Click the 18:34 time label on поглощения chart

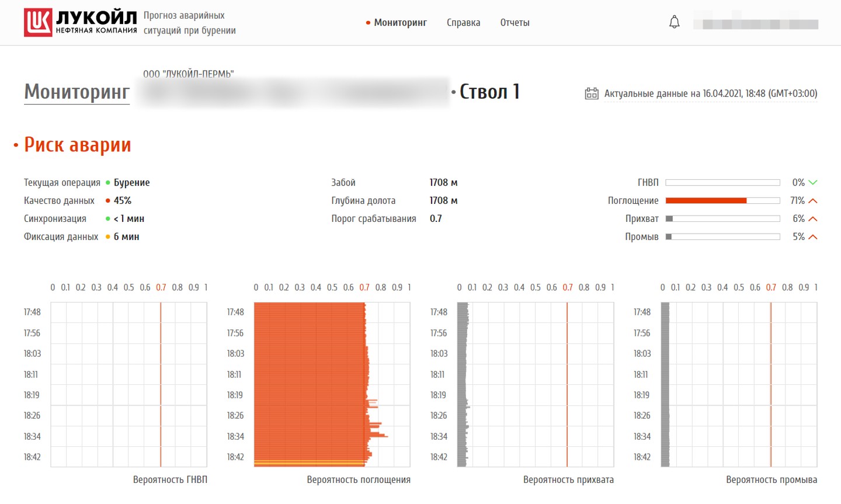coord(235,436)
